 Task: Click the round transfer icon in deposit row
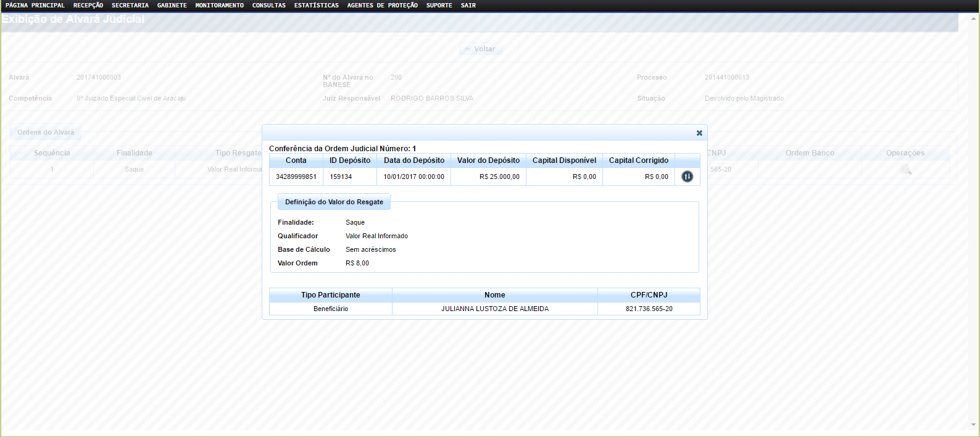click(x=687, y=177)
